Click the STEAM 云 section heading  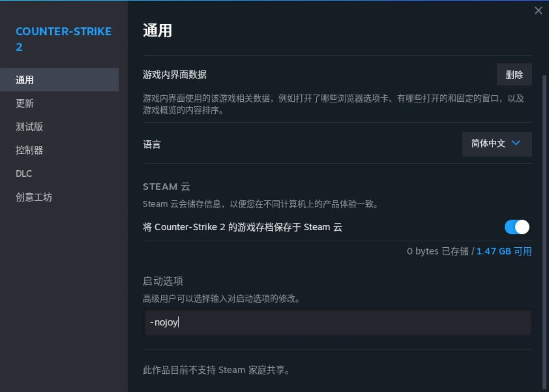point(166,186)
